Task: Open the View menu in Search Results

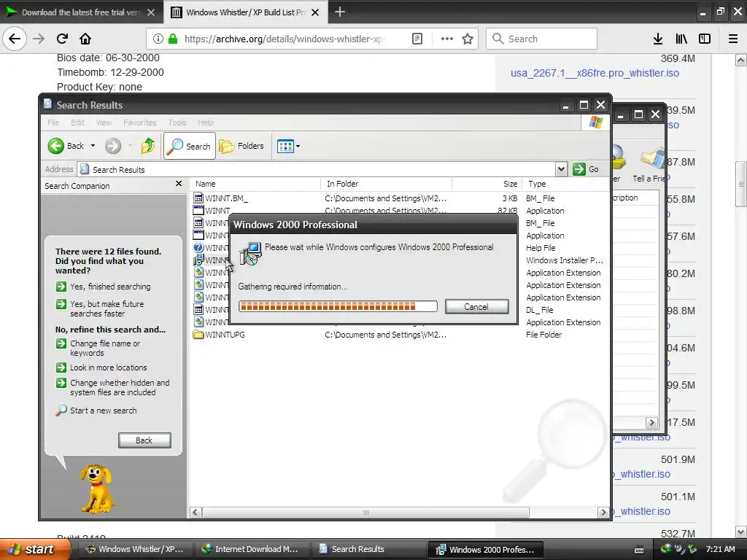Action: point(104,122)
